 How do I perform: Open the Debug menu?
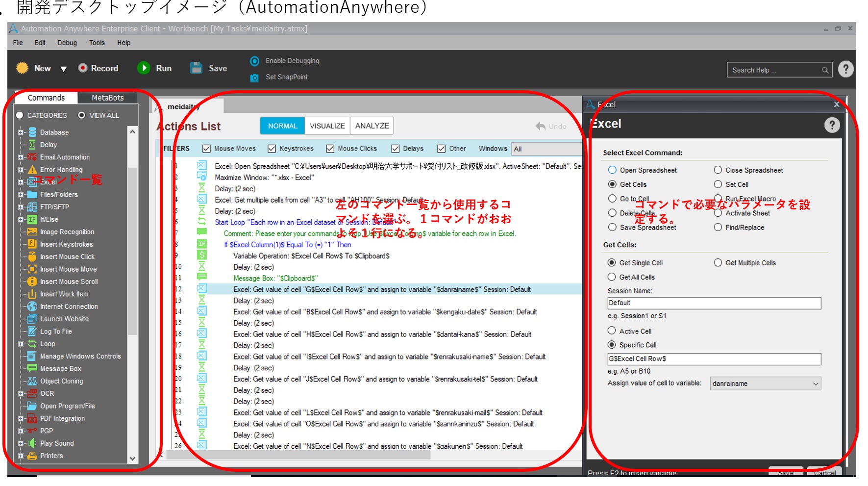67,43
